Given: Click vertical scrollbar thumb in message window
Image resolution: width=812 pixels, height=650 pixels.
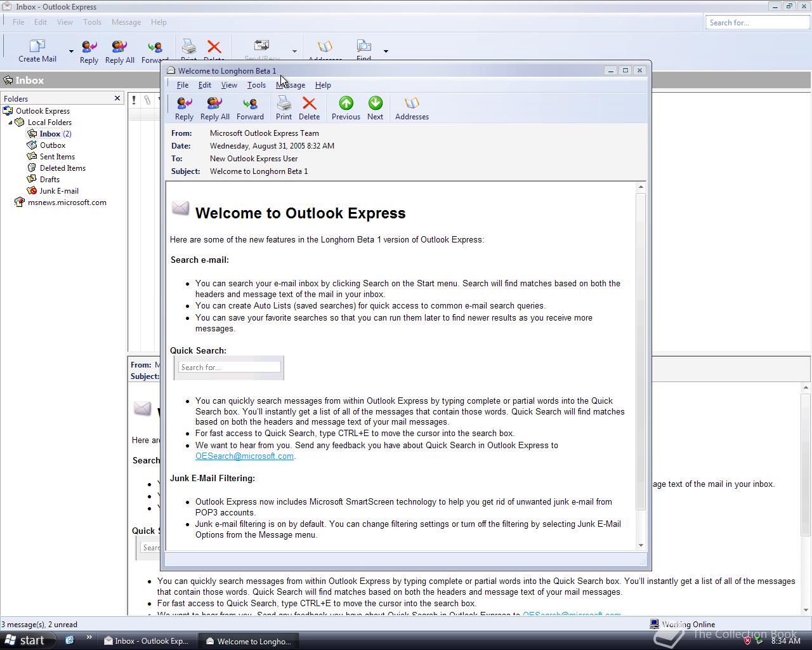Looking at the screenshot, I should [641, 350].
